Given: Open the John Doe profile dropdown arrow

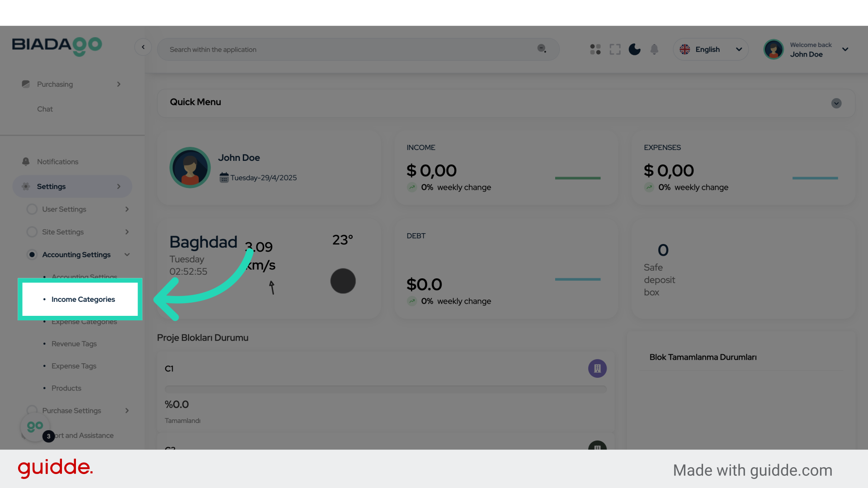Looking at the screenshot, I should (845, 49).
